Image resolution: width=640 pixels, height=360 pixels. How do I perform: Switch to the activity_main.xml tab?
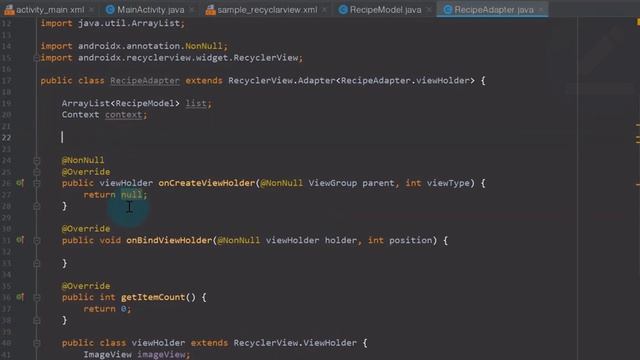pos(50,9)
